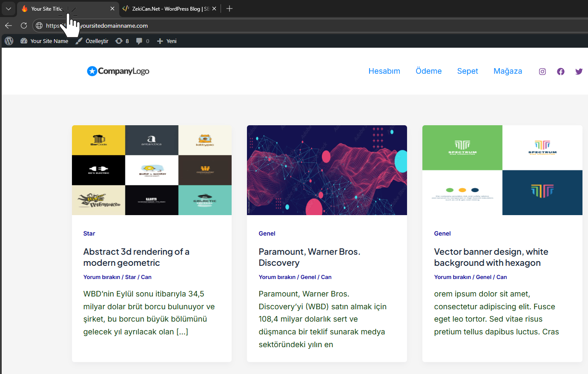The height and width of the screenshot is (374, 588).
Task: Open the Spectrum logo post thumbnail
Action: point(502,170)
